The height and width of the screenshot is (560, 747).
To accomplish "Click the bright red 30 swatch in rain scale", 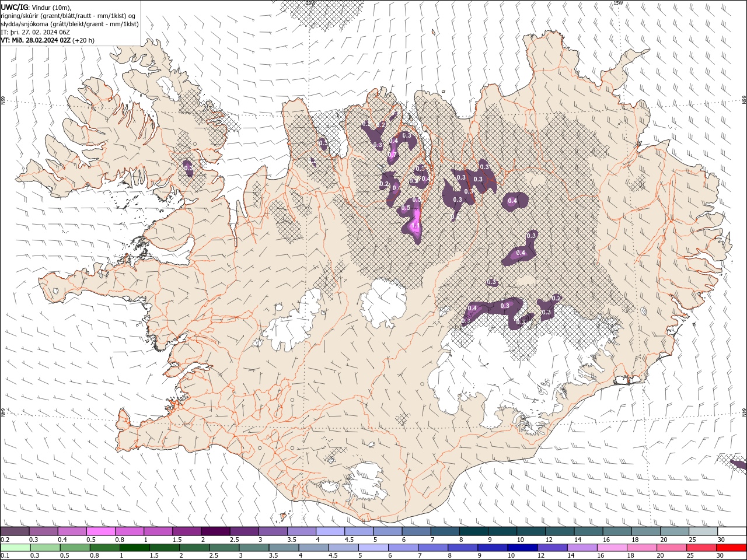I will click(731, 548).
